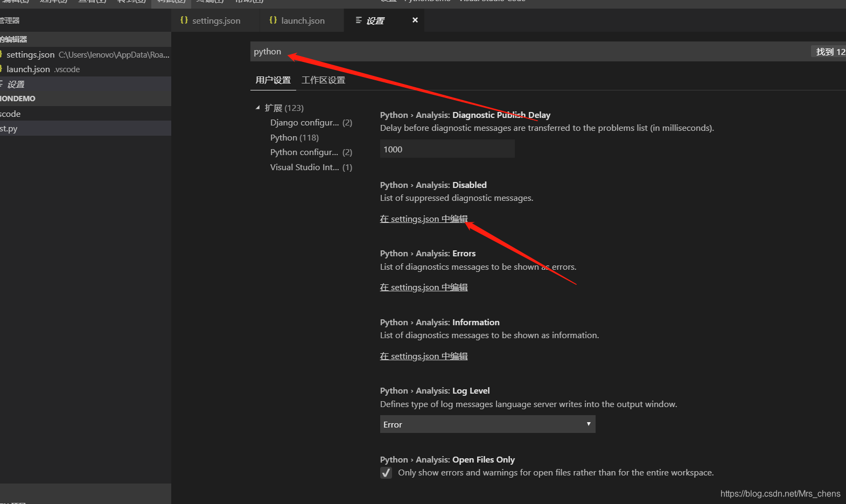This screenshot has width=846, height=504.
Task: Open settings.json in the open editors list
Action: point(86,54)
